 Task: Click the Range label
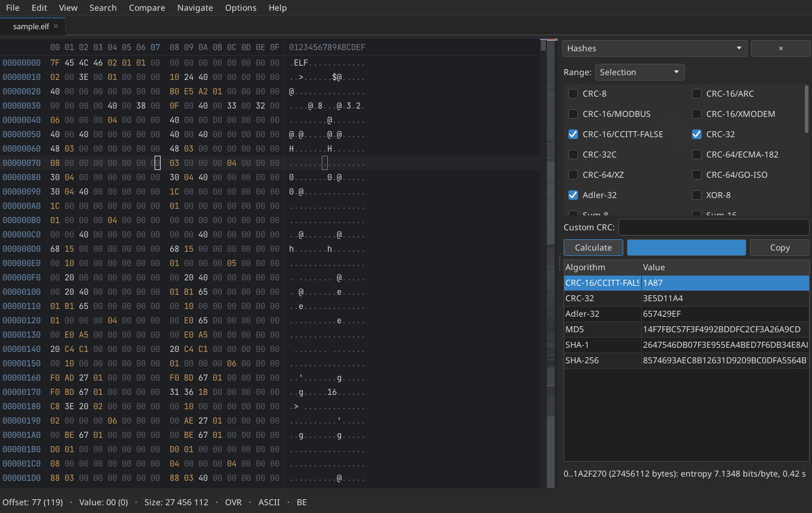pyautogui.click(x=577, y=72)
